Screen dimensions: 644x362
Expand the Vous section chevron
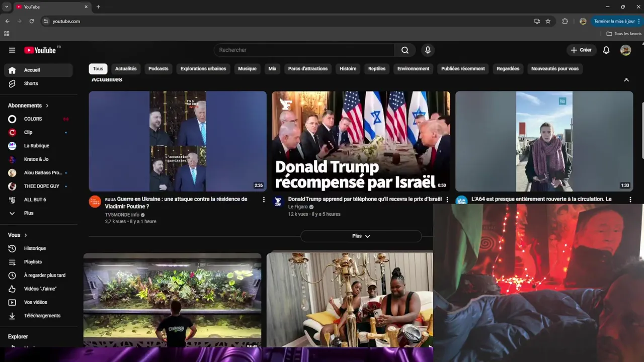tap(26, 235)
